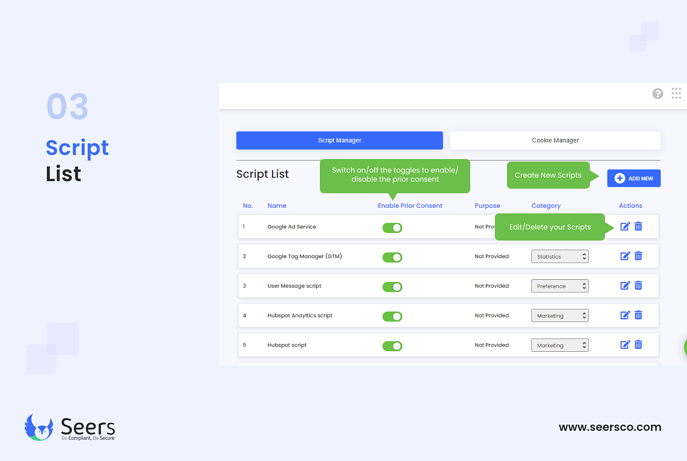Open Preference category dropdown for User Message

point(560,286)
